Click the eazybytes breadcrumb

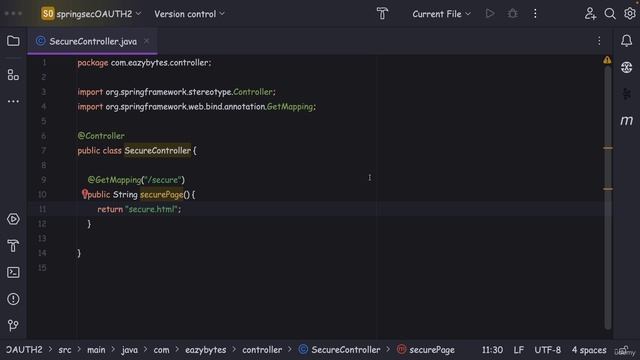[x=206, y=350]
